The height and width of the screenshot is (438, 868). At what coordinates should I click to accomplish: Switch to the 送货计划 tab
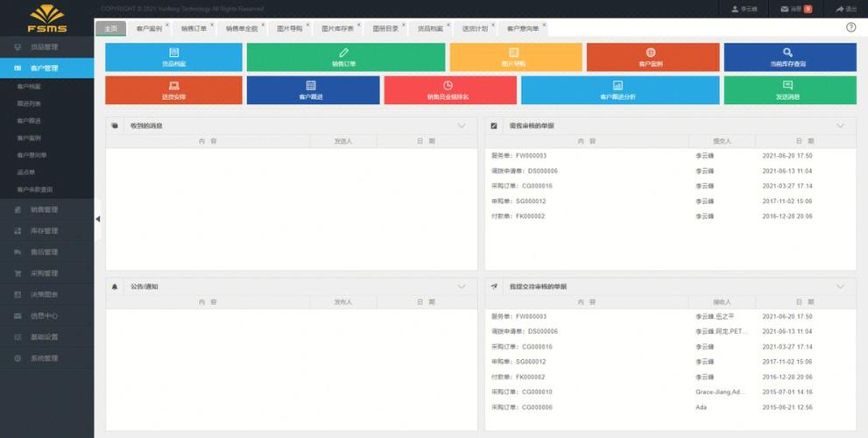475,29
